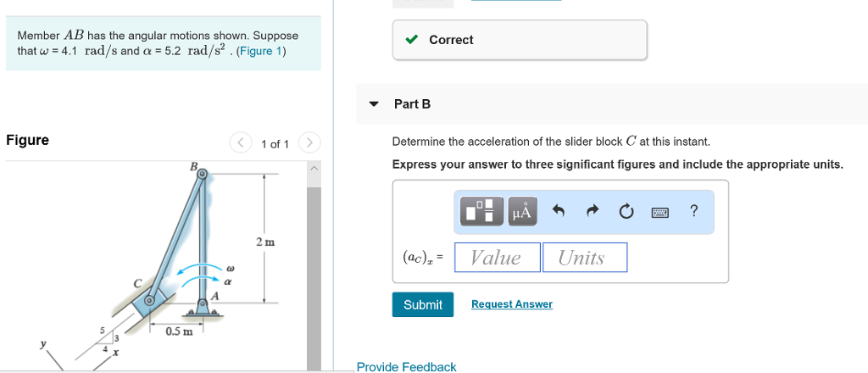Open the Figure 1 link
This screenshot has width=868, height=373.
click(259, 52)
